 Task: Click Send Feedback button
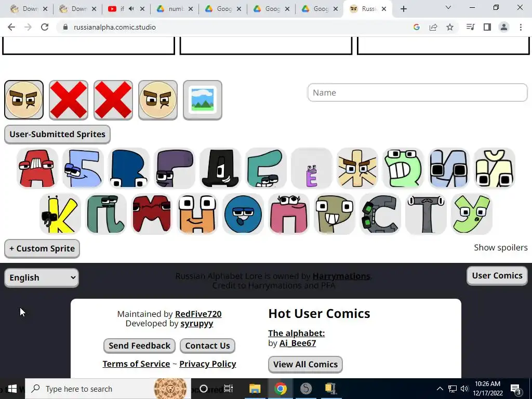click(139, 345)
